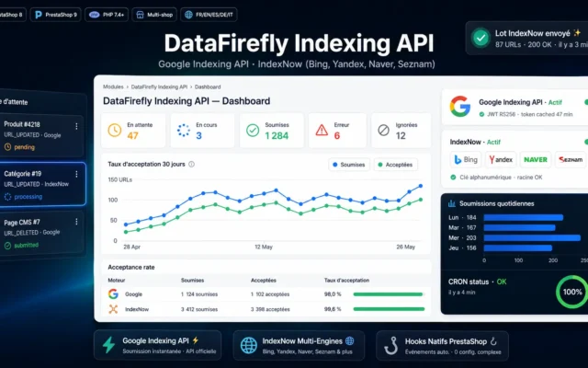The height and width of the screenshot is (368, 588).
Task: Click the PrestaShop 9 badge
Action: point(55,15)
